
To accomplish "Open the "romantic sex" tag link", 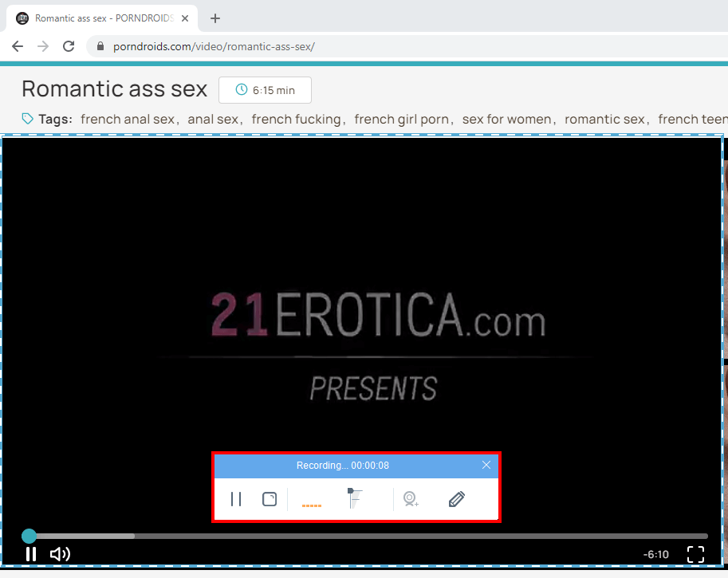I will (604, 120).
